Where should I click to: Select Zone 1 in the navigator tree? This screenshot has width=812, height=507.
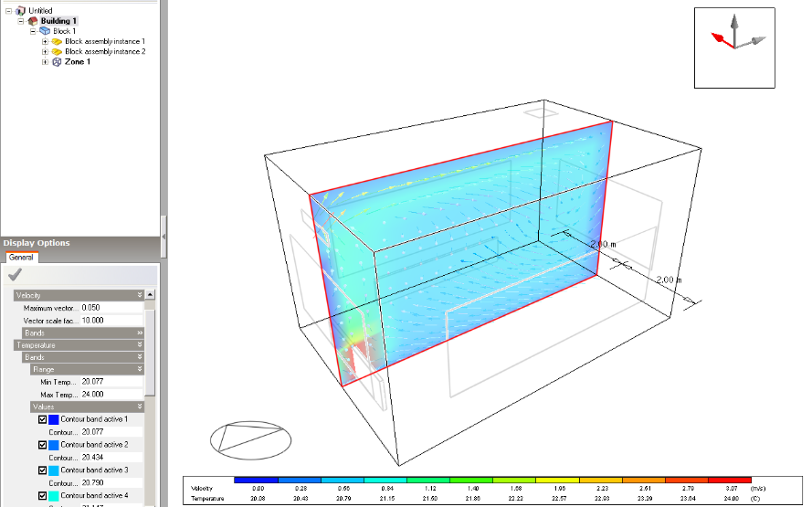[x=77, y=62]
